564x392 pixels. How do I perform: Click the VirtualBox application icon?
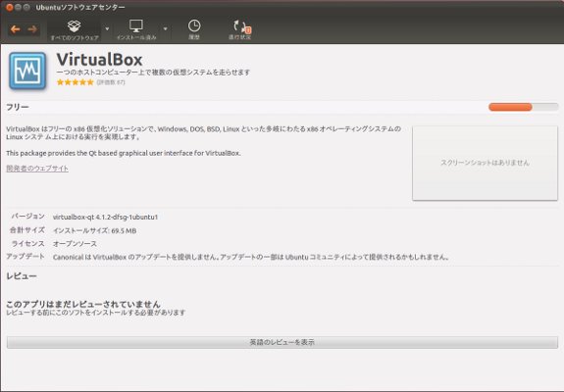tap(27, 71)
